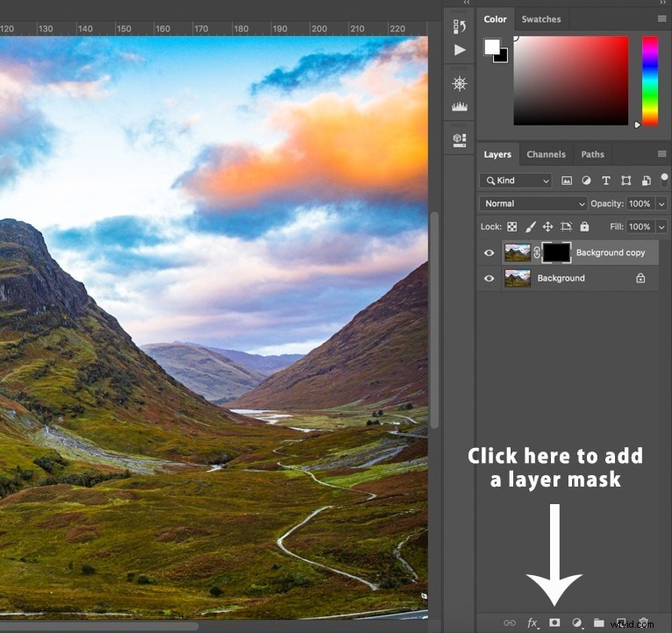This screenshot has height=633, width=672.
Task: Select the black background color swatch
Action: point(503,57)
